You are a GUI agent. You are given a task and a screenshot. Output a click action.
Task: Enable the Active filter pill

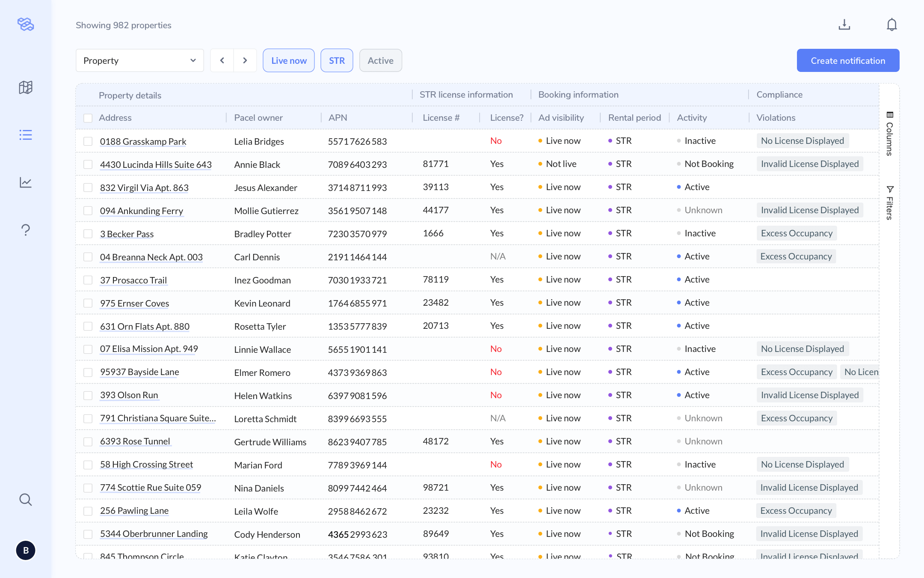(x=380, y=60)
